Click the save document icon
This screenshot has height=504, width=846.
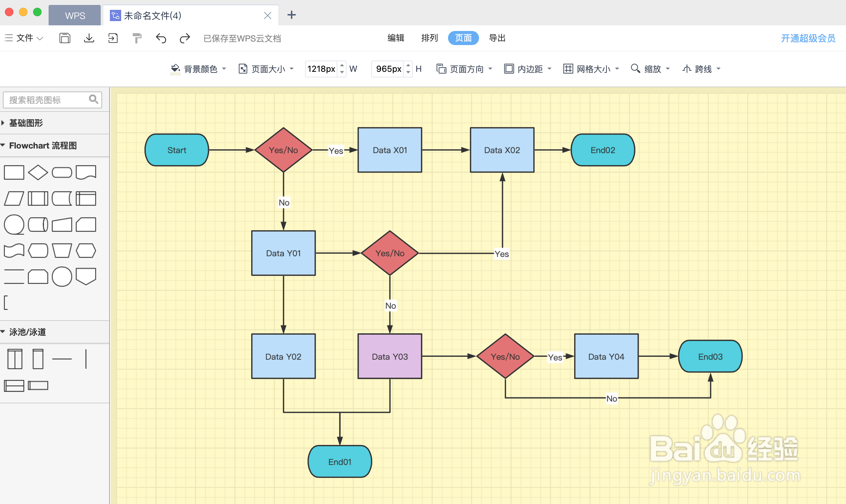[x=65, y=38]
